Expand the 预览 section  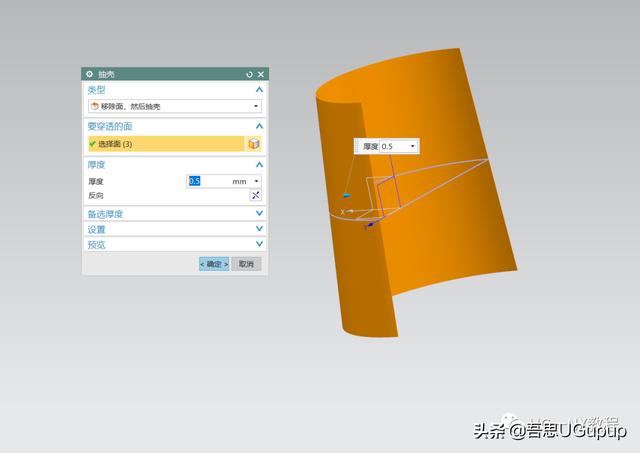point(259,244)
